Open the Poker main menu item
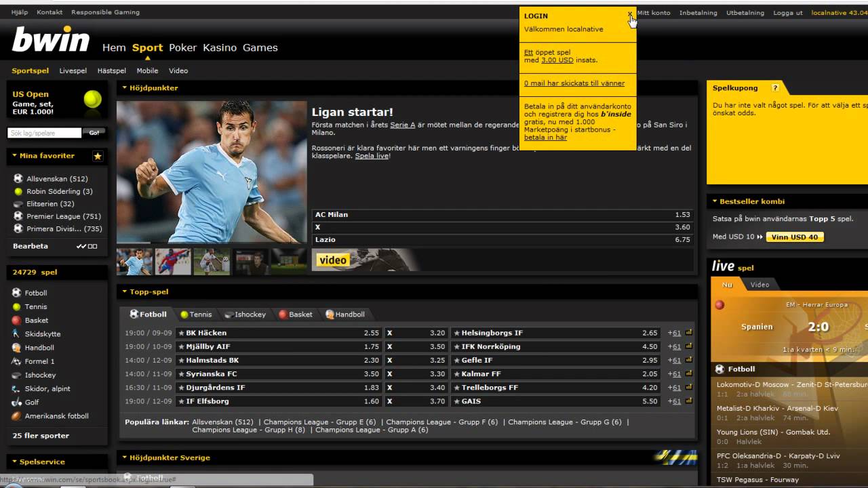This screenshot has width=868, height=488. (182, 47)
